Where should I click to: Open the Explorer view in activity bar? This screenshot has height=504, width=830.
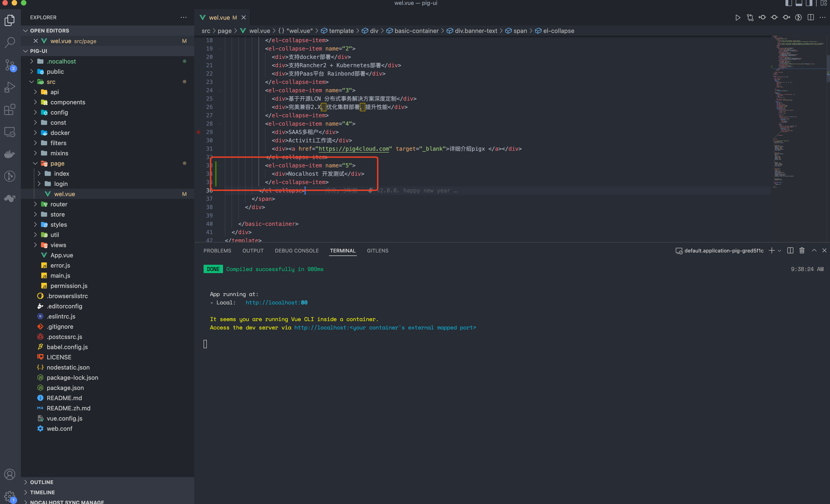10,20
